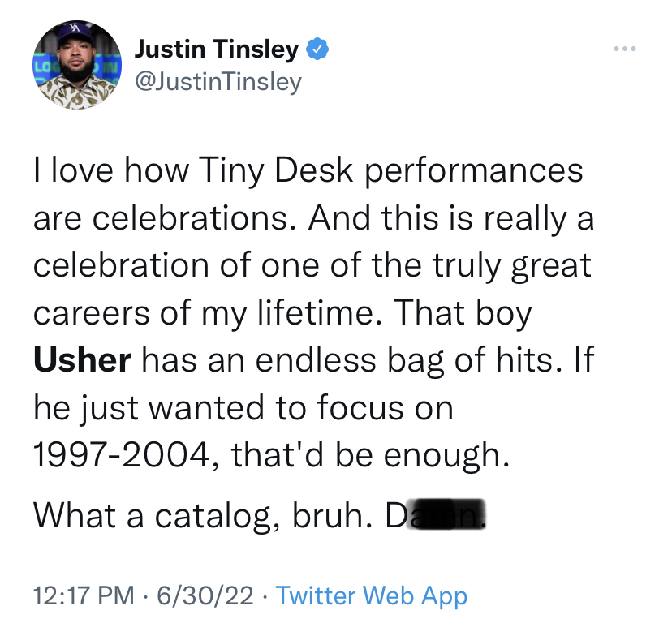Click the display name Justin Tinsley
The width and height of the screenshot is (672, 632).
point(217,48)
